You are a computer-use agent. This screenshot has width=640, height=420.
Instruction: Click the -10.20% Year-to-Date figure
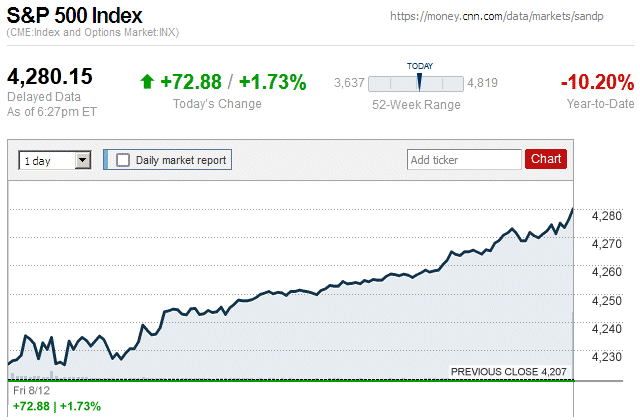(x=597, y=82)
